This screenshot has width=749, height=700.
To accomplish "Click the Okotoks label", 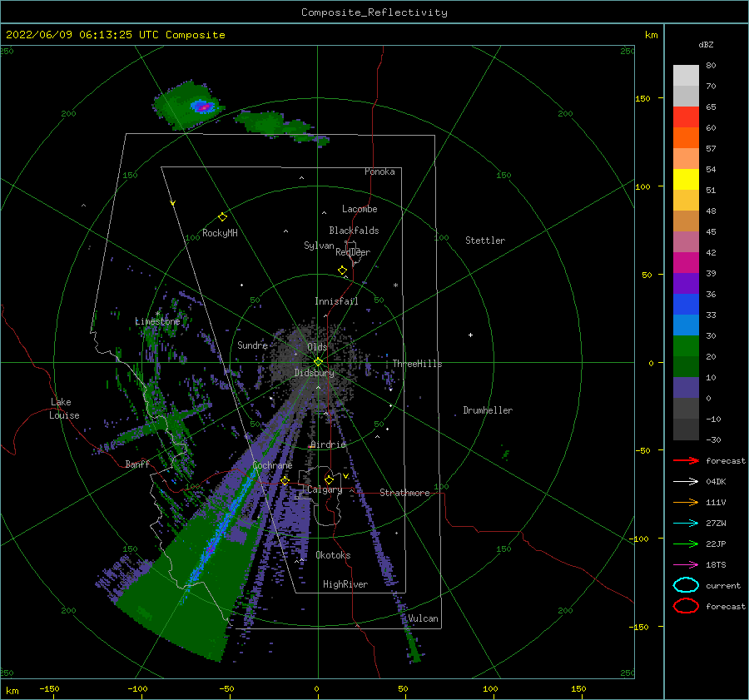I will (333, 555).
